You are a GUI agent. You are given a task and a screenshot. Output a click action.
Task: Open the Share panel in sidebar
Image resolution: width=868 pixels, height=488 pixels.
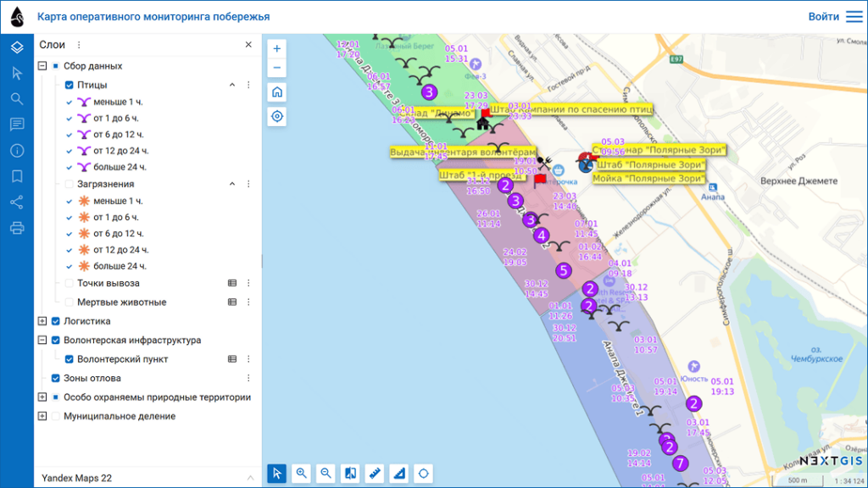pyautogui.click(x=17, y=202)
